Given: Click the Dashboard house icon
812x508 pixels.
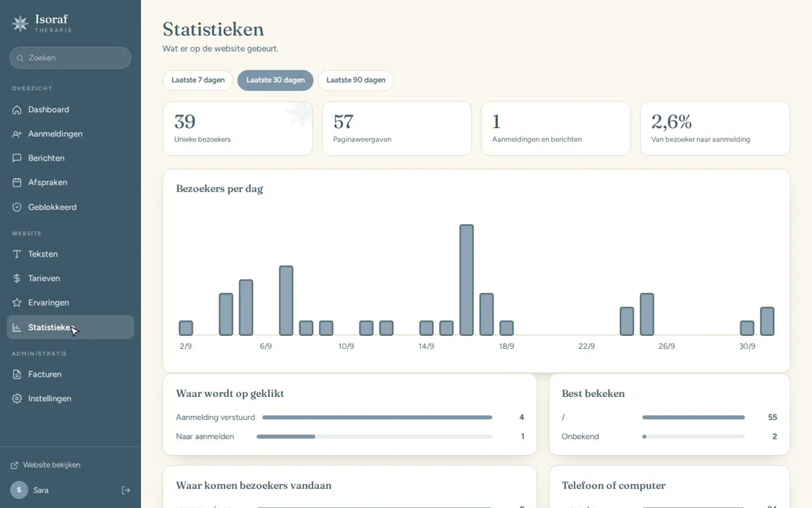Looking at the screenshot, I should tap(17, 110).
